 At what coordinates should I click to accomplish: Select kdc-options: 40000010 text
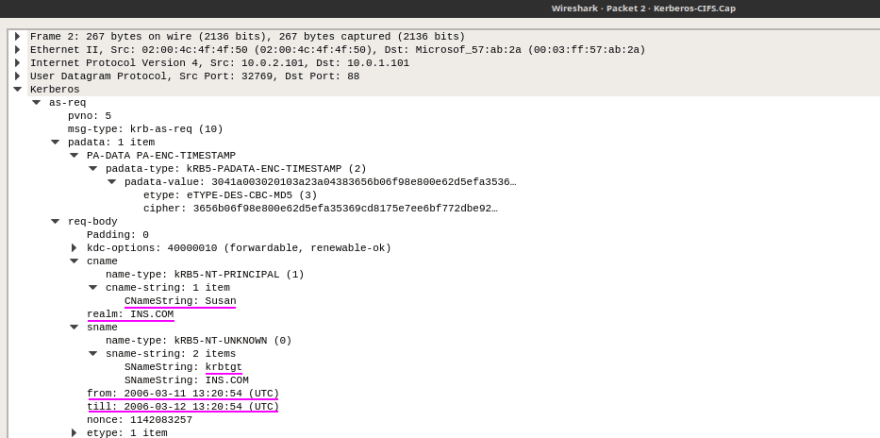(x=239, y=248)
